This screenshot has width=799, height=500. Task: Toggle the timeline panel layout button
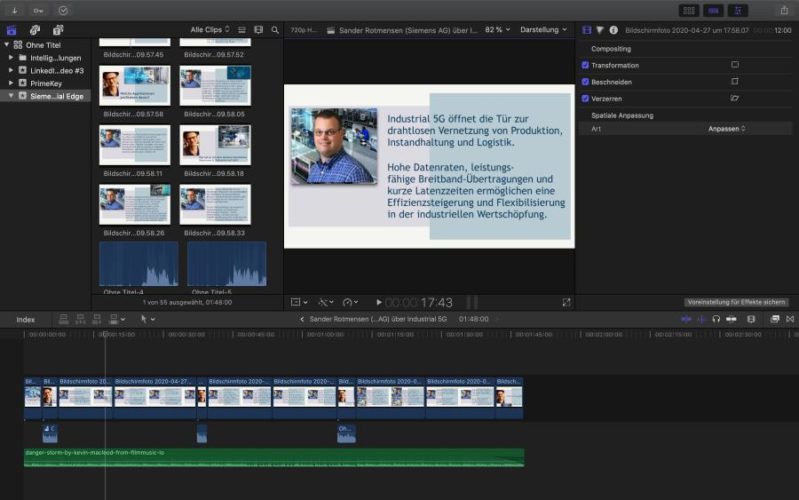point(713,10)
